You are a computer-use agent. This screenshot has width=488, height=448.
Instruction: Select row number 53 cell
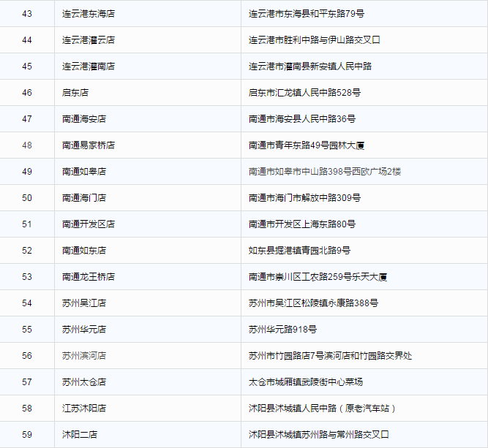27,277
